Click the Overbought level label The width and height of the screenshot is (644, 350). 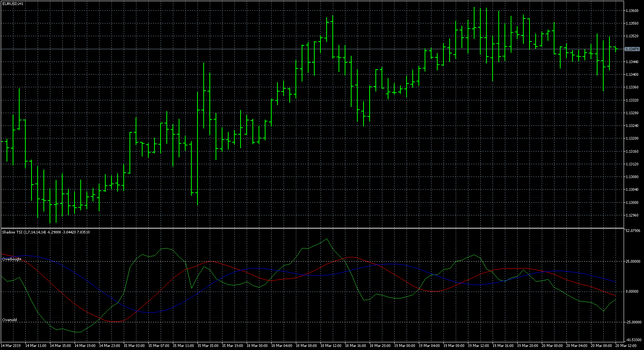click(x=12, y=259)
